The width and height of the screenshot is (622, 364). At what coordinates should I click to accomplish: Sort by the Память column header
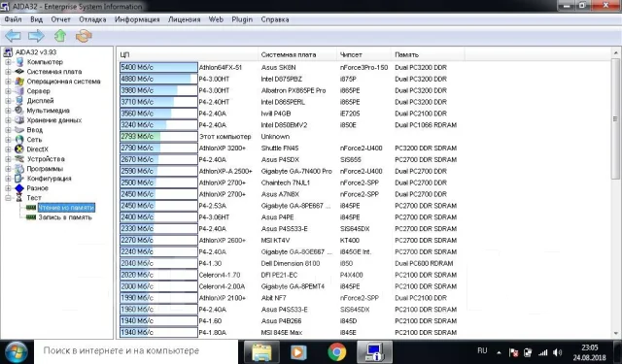[428, 54]
